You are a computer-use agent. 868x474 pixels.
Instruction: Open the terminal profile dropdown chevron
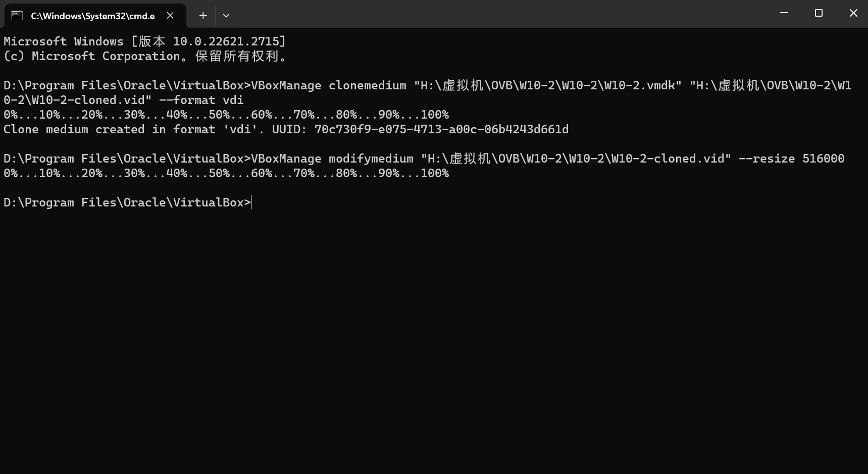226,16
